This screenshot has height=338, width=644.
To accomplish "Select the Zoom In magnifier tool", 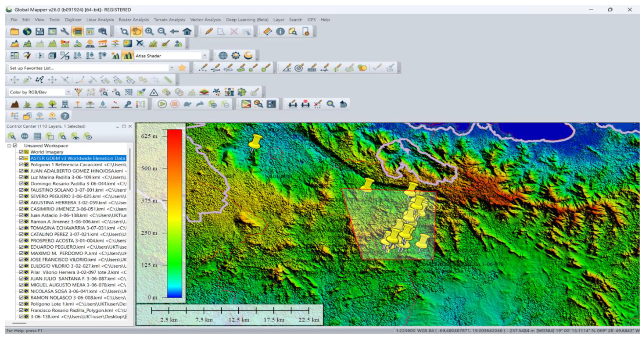I will pyautogui.click(x=149, y=32).
